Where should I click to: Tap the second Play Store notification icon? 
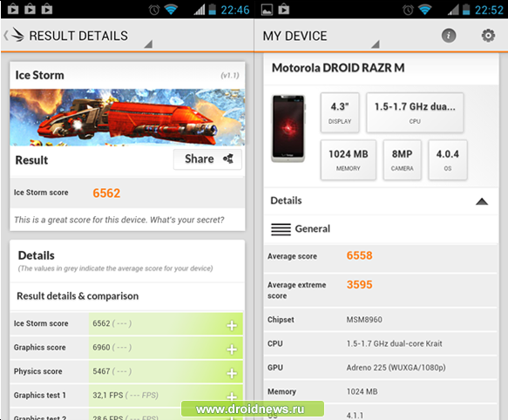click(30, 9)
